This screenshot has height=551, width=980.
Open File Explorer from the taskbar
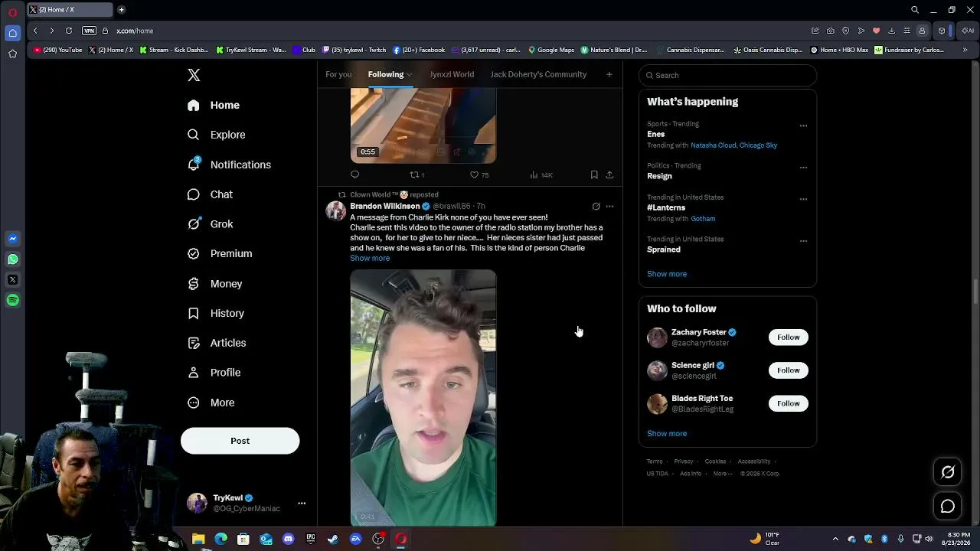(x=198, y=539)
